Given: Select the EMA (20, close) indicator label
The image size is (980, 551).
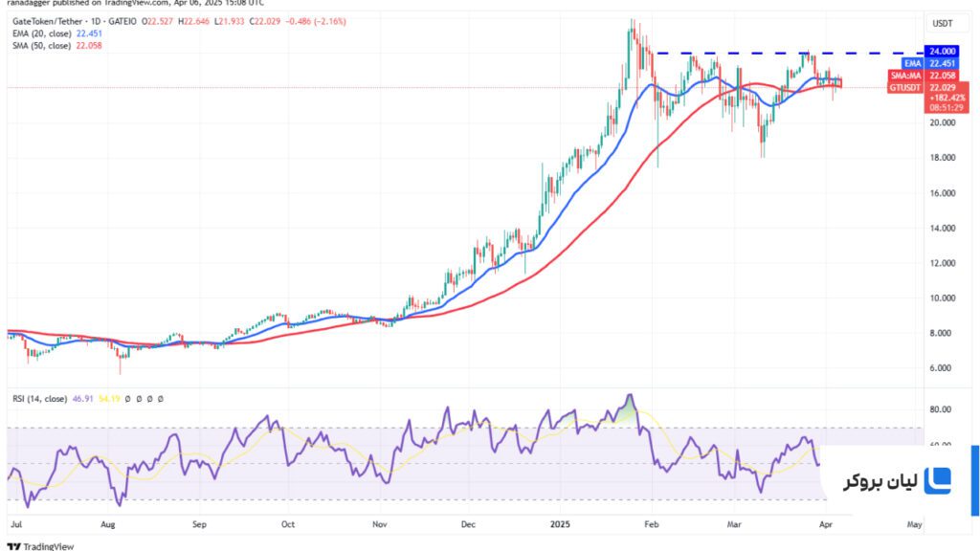Looking at the screenshot, I should coord(42,33).
